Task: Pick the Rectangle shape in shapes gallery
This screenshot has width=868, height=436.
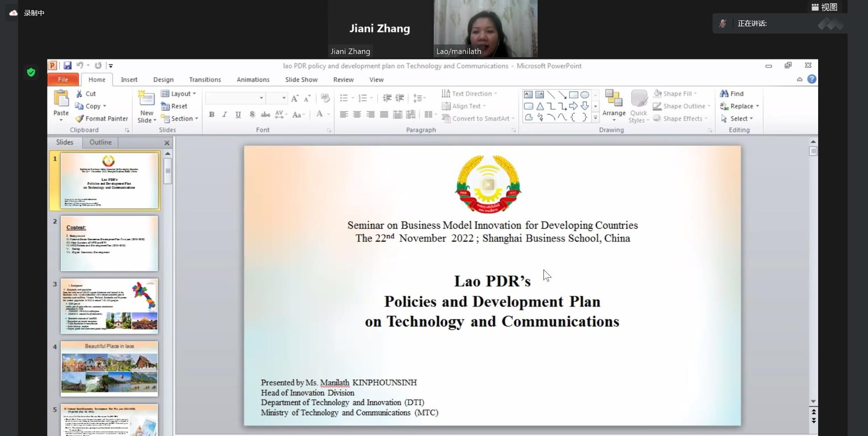Action: tap(573, 94)
